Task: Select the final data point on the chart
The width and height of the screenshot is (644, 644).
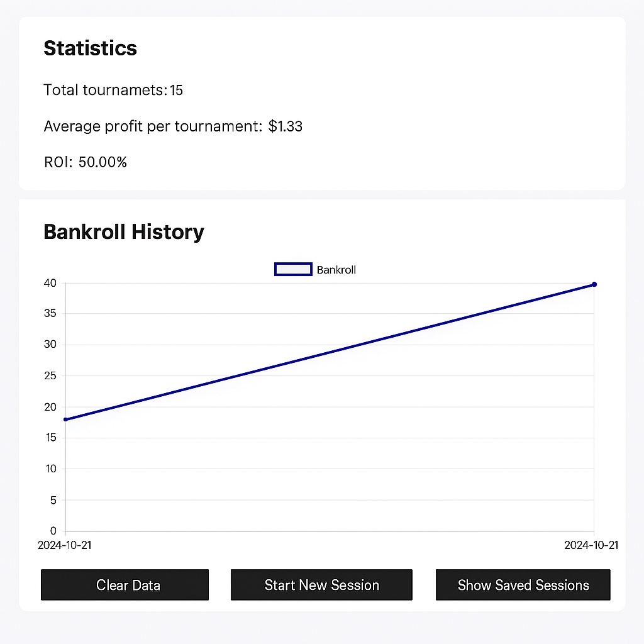Action: [x=594, y=284]
